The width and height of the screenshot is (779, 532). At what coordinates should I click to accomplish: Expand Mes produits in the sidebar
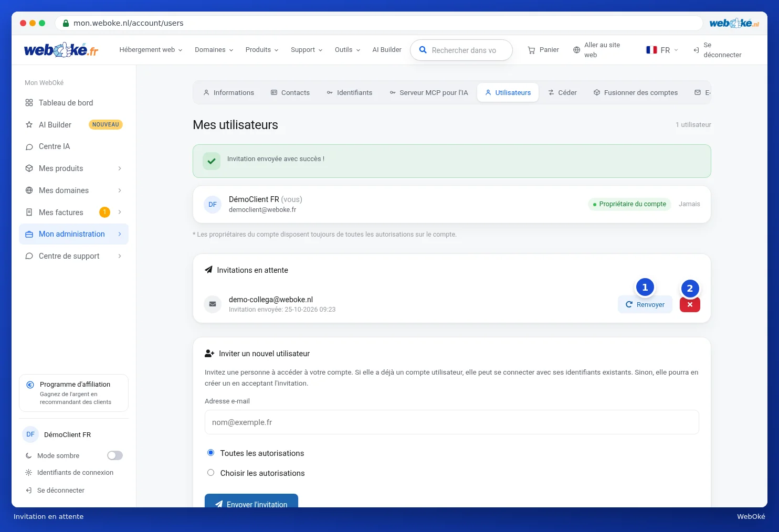pyautogui.click(x=73, y=168)
